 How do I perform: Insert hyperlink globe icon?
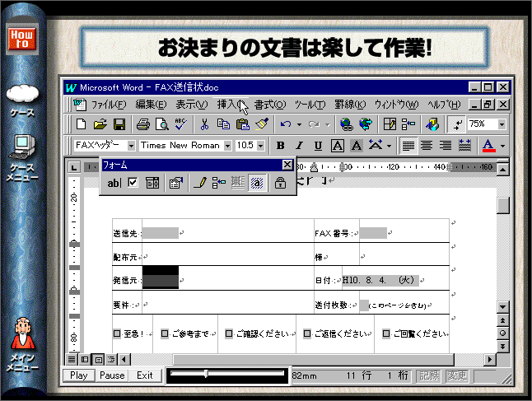346,124
